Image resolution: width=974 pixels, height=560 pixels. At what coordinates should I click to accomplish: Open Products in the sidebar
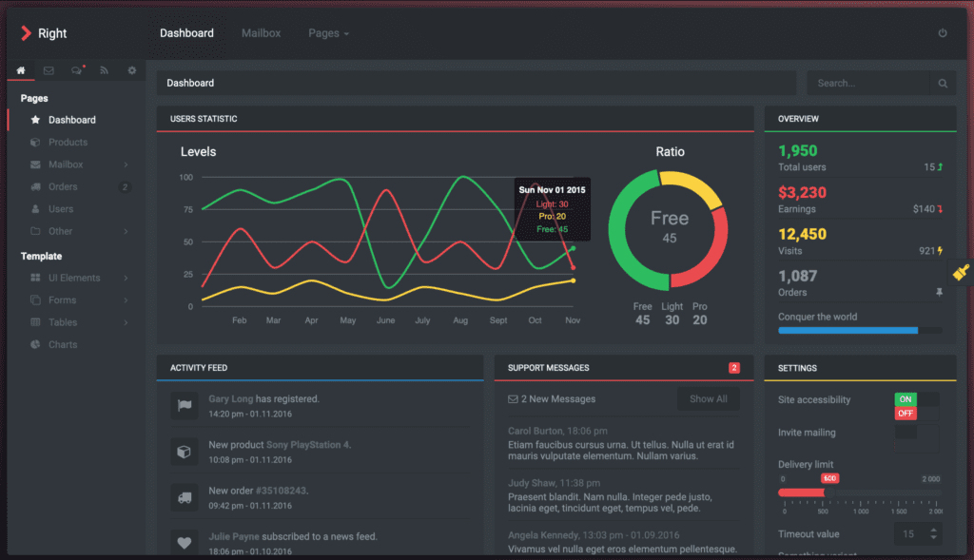click(x=68, y=143)
